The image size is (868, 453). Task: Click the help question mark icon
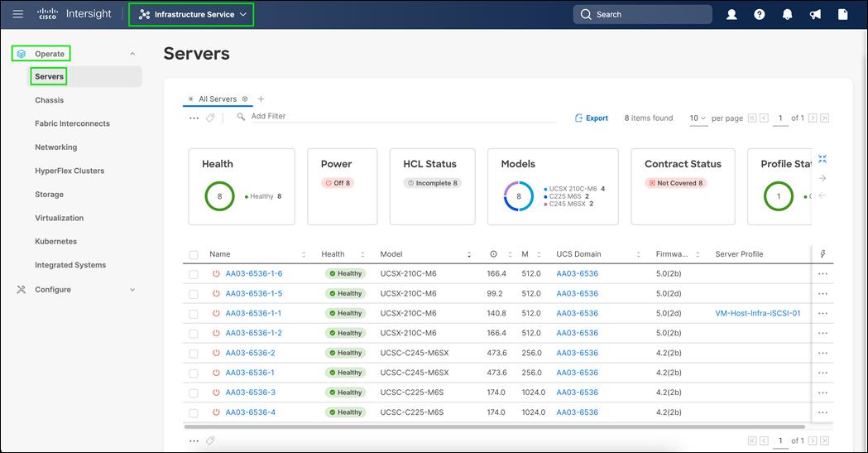coord(760,14)
